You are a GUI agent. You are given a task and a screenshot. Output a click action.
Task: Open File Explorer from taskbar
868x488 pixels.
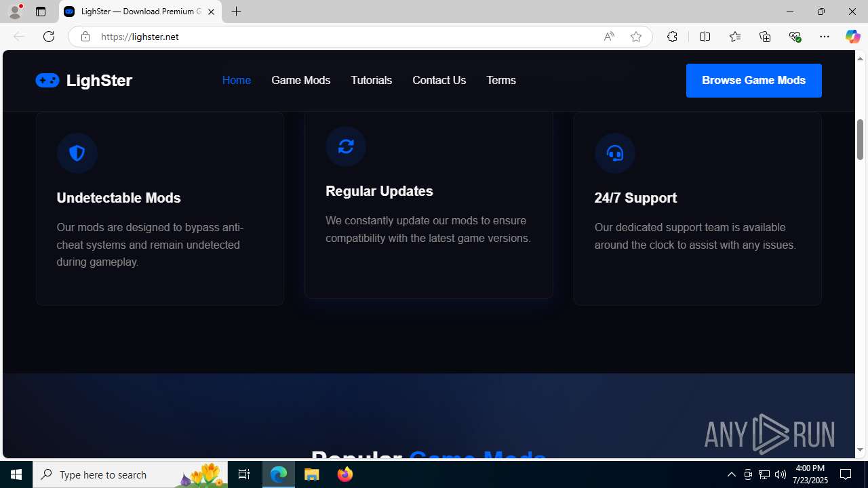coord(312,474)
